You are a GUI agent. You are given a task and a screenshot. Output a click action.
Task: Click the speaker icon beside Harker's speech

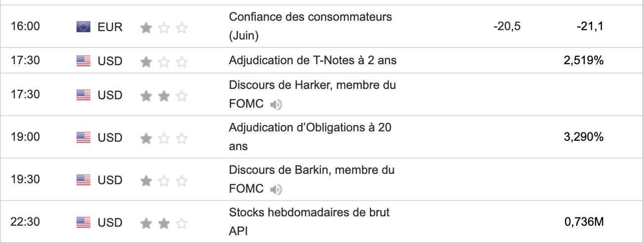click(276, 104)
